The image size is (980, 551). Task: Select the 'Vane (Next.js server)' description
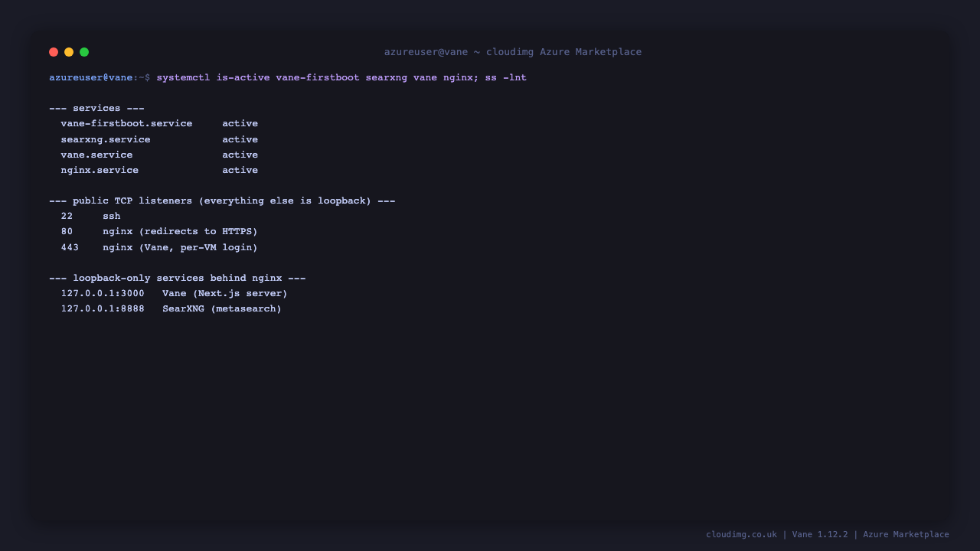click(x=225, y=293)
